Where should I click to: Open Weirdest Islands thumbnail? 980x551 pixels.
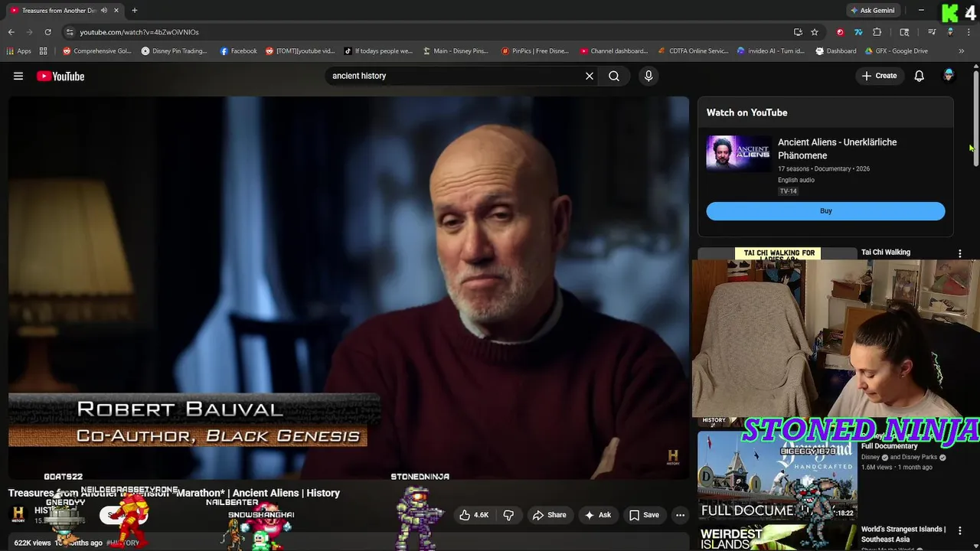coord(777,537)
